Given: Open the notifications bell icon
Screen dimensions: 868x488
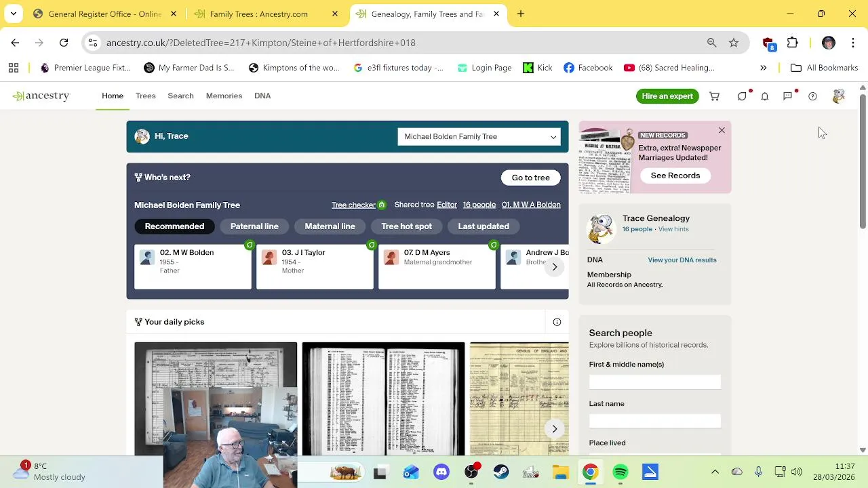Looking at the screenshot, I should tap(764, 96).
